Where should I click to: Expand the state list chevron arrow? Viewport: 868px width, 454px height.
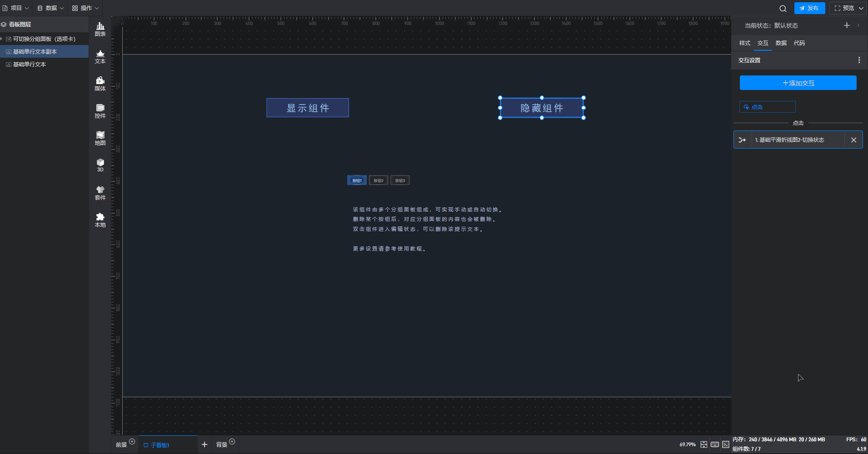tap(858, 25)
